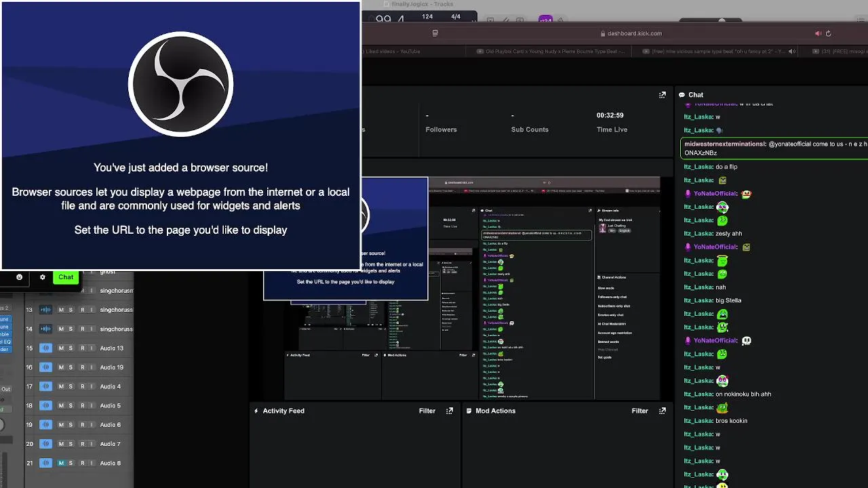868x488 pixels.
Task: Click the Sub Counts stat label
Action: tap(530, 129)
